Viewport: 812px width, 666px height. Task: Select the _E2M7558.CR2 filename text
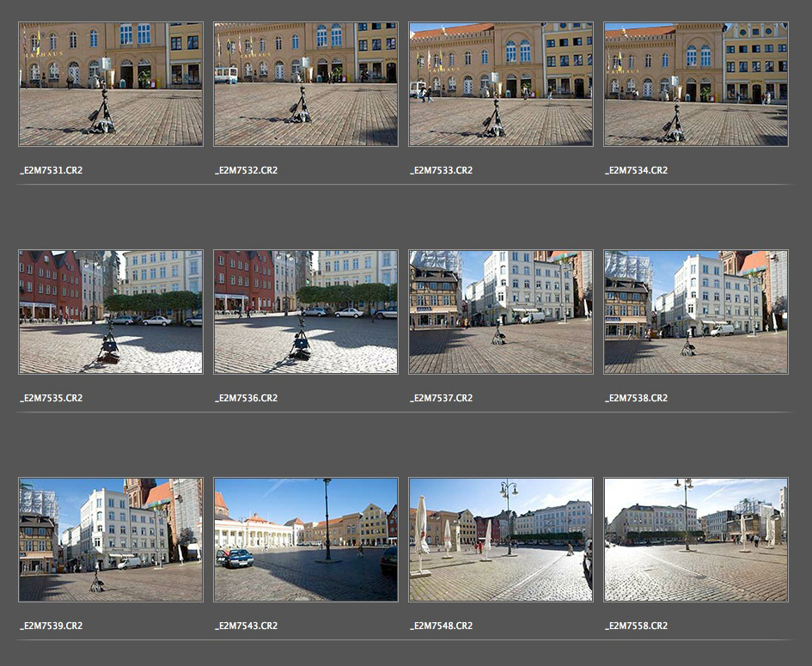click(x=637, y=626)
